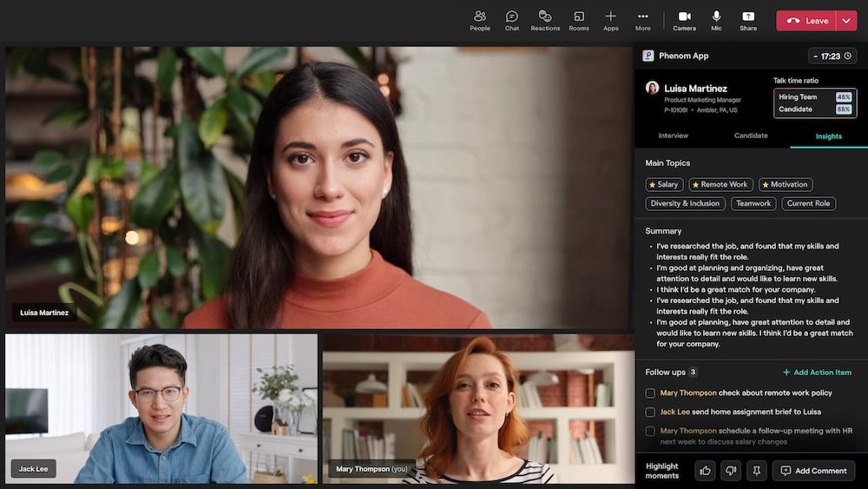Open the Reactions menu
Image resolution: width=868 pixels, height=489 pixels.
tap(545, 21)
